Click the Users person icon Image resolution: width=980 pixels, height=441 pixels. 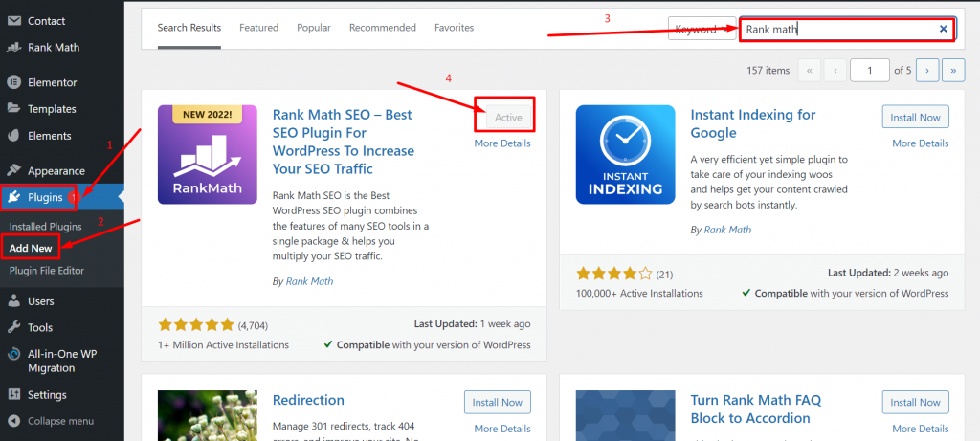point(13,301)
